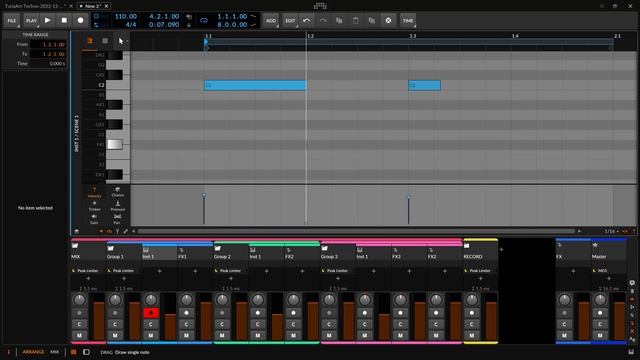The image size is (640, 360).
Task: Click the orange clip-view icon in editor
Action: tap(90, 40)
